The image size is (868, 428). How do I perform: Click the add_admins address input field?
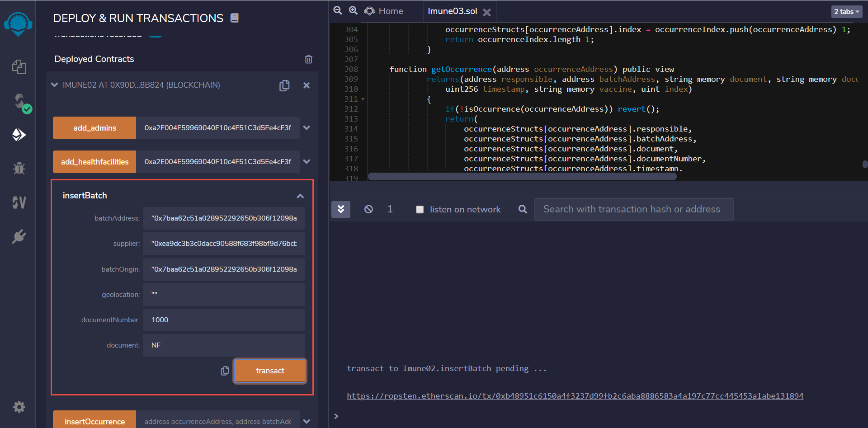point(218,128)
